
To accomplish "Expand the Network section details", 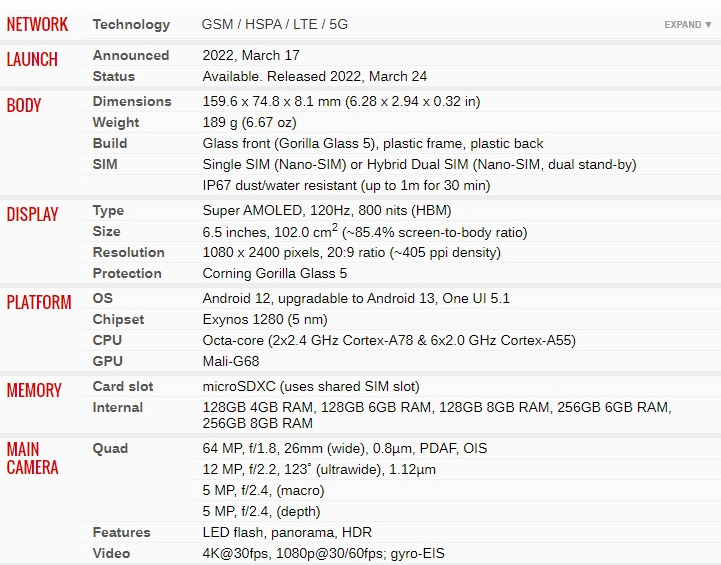I will pos(687,25).
